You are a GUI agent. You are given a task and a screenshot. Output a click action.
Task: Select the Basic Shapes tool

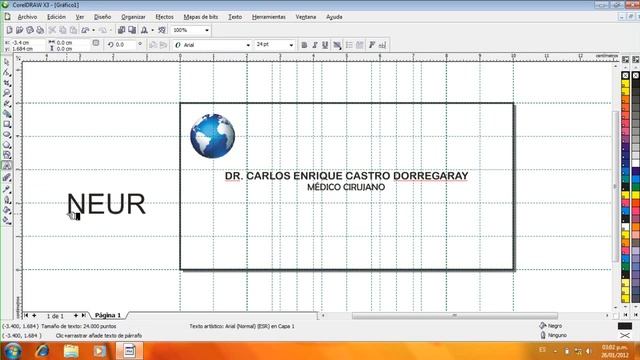[x=7, y=155]
